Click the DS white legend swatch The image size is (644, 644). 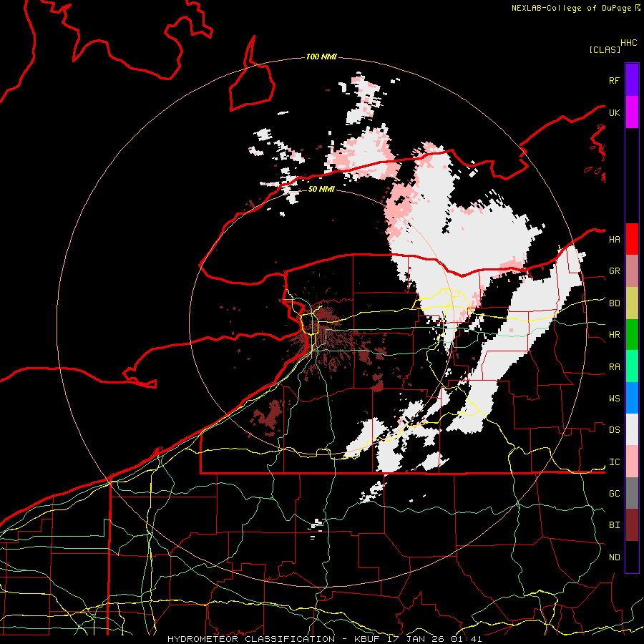click(632, 429)
